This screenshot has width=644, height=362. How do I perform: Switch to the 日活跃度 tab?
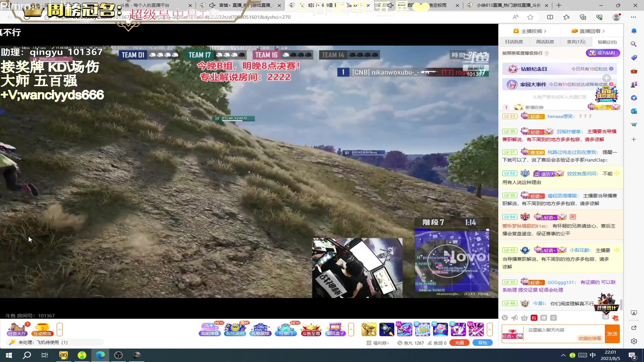514,42
